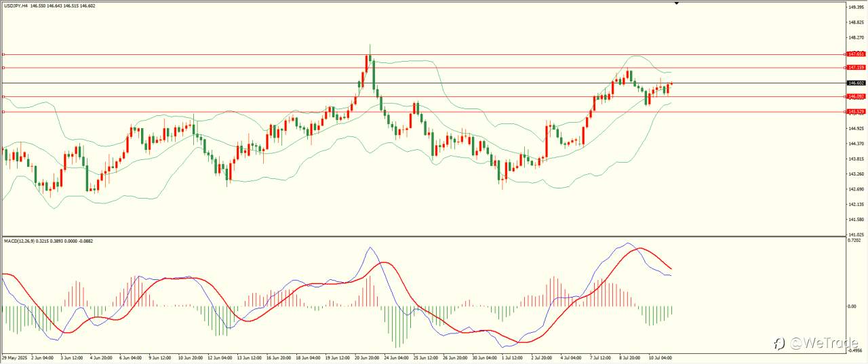Select left anchor of 147.159 horizontal line

(3, 68)
